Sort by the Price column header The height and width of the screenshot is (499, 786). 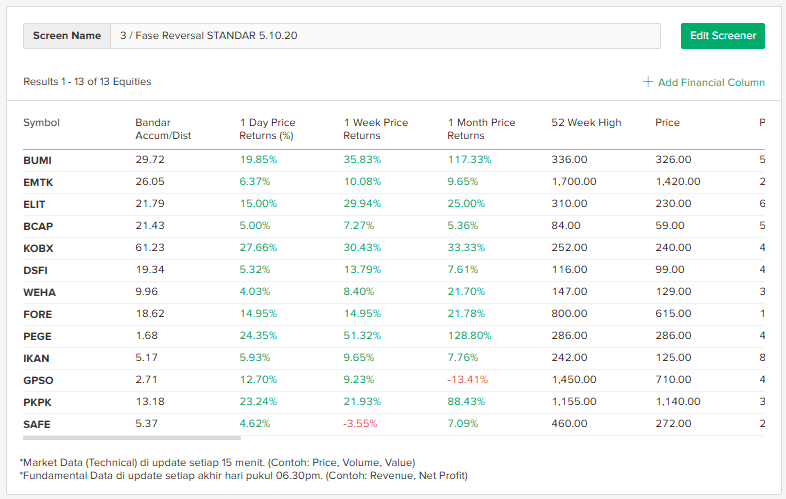[x=667, y=123]
